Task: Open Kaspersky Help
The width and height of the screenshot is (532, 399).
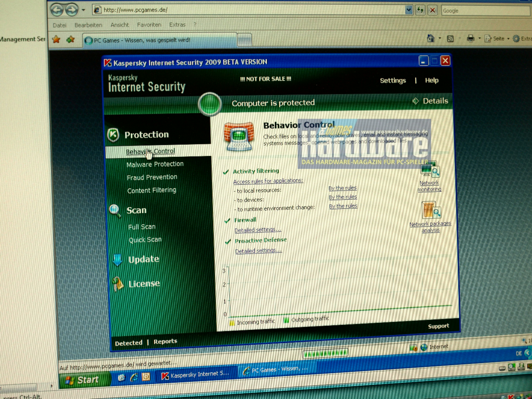Action: pos(431,80)
